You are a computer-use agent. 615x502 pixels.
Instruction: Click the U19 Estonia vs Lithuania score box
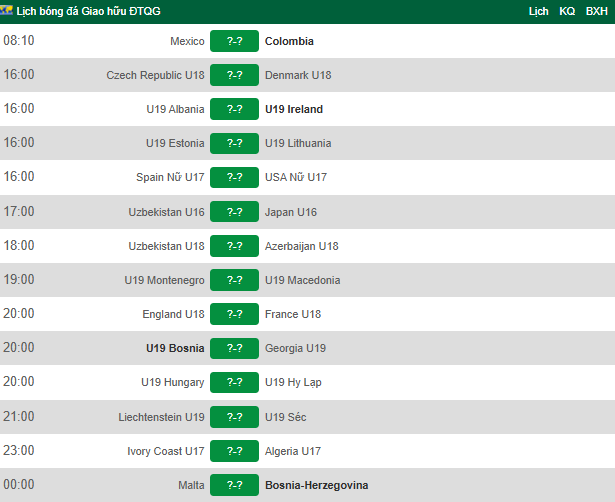tap(235, 143)
